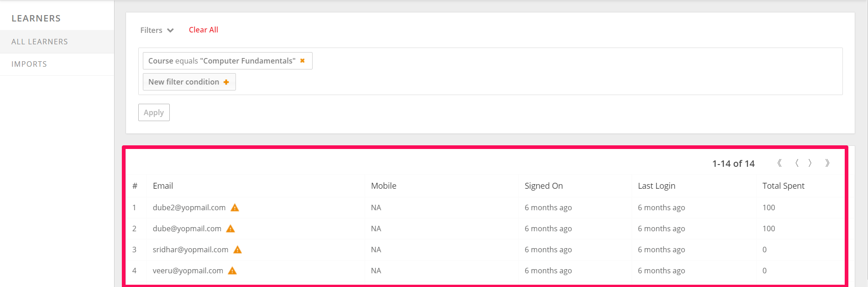Click Clear All filters link

pyautogui.click(x=204, y=30)
